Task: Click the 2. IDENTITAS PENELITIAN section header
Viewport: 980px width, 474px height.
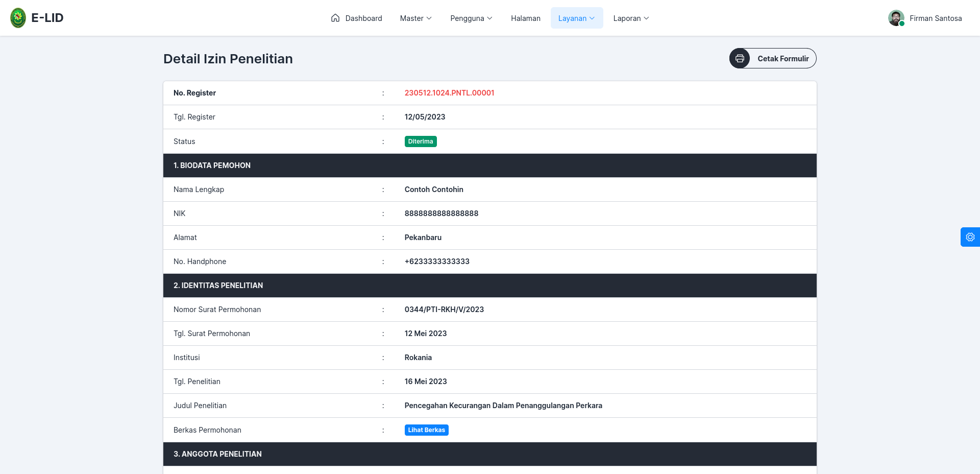Action: click(x=490, y=286)
